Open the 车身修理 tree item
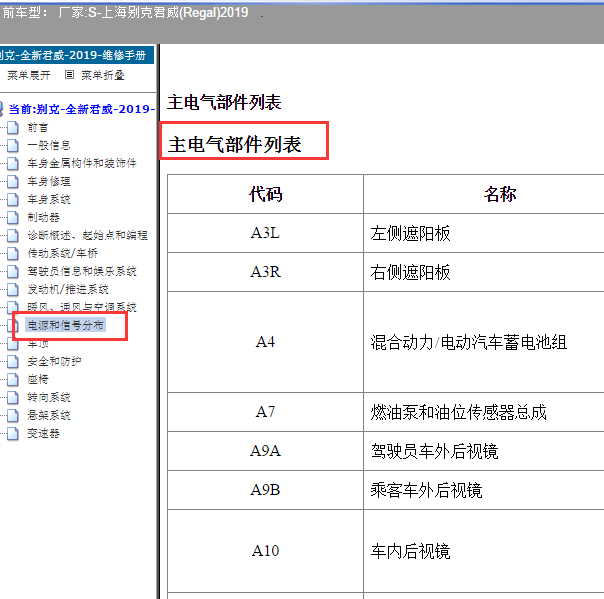This screenshot has width=604, height=599. [x=49, y=181]
